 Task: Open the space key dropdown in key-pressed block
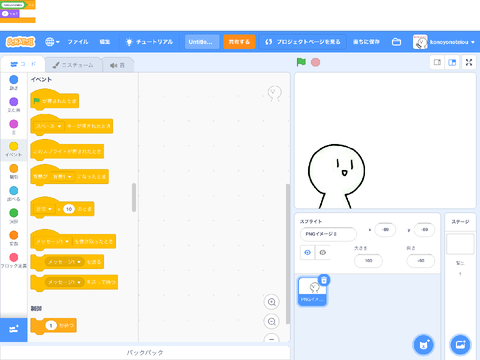point(49,126)
